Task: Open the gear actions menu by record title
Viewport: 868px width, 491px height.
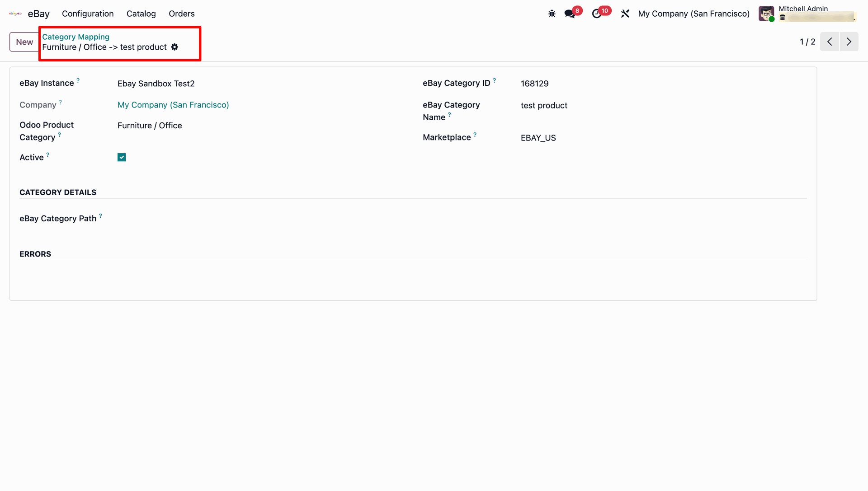Action: [175, 47]
